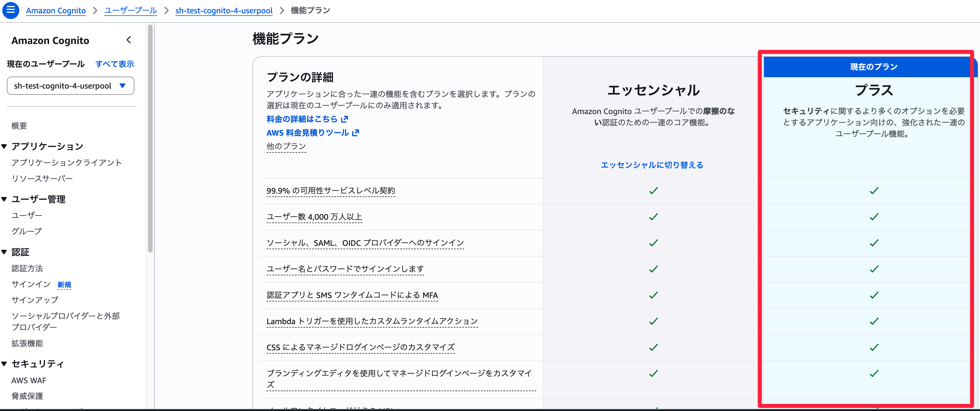This screenshot has height=411, width=980.
Task: Click the エッセンシャル plan heading
Action: [653, 90]
